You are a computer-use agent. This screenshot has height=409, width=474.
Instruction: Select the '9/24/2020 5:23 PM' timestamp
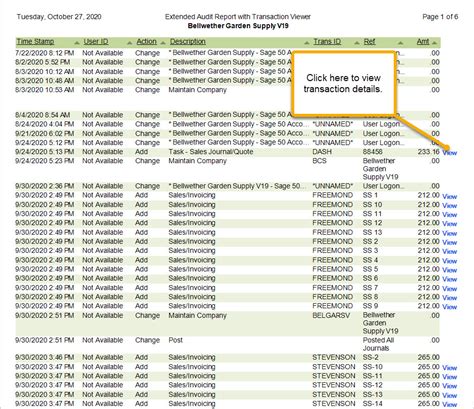point(45,161)
